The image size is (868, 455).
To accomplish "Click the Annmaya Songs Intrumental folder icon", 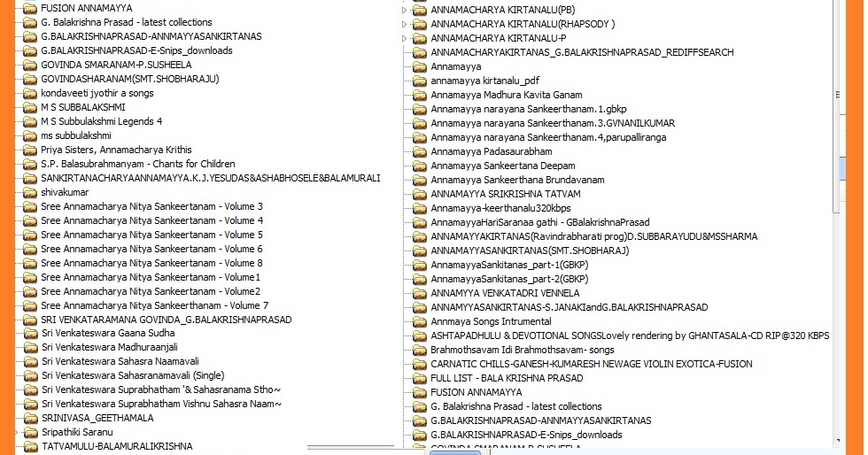I will 420,321.
